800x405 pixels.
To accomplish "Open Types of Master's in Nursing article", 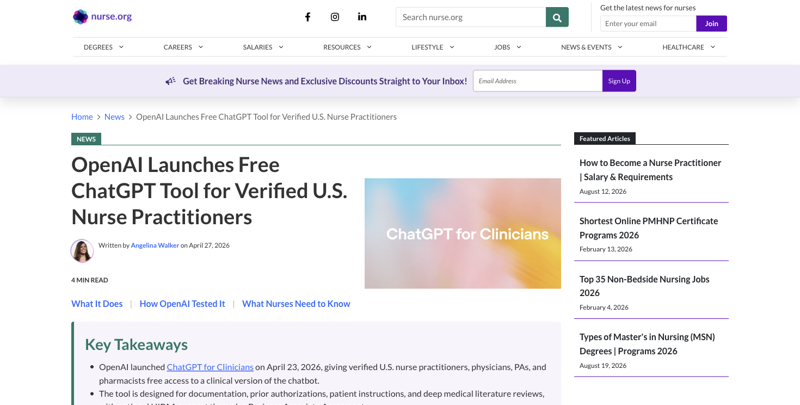I will (x=647, y=344).
